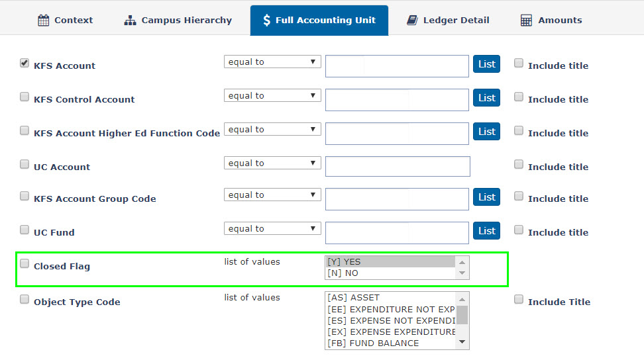Check Include title for UC Fund
Screen dimensions: 644x358
coord(519,230)
